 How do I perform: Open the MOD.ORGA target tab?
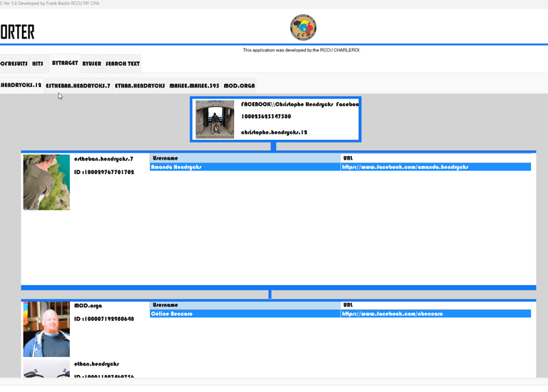(239, 86)
